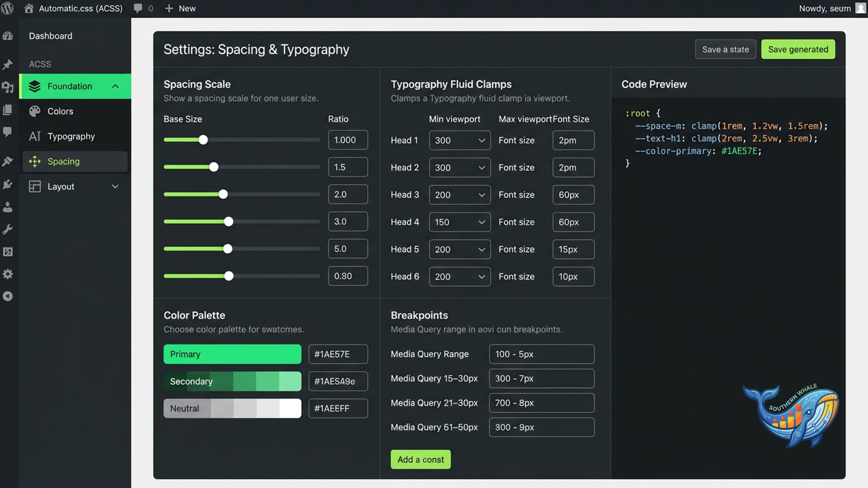Open the Head 6 min viewport dropdown
868x488 pixels.
460,277
